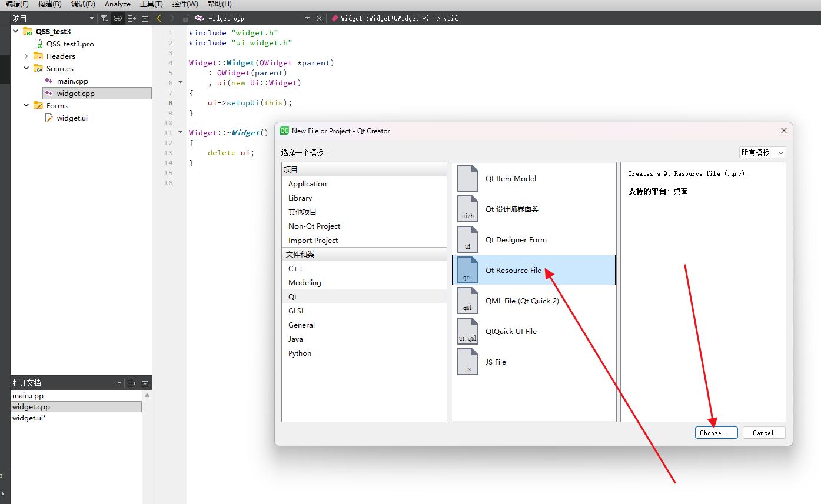Screen dimensions: 821x504
Task: Close the 打开文档 panel with its header icon
Action: (145, 383)
